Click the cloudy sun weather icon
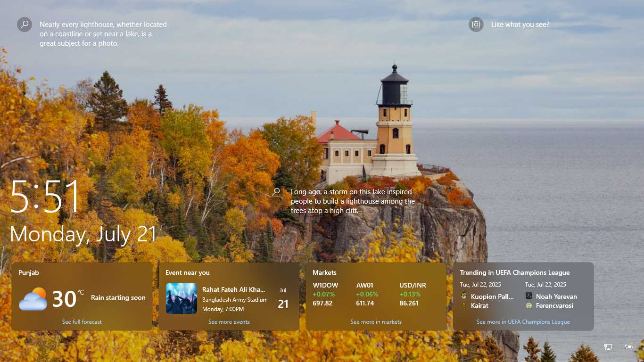Viewport: 644px width, 362px height. coord(33,299)
